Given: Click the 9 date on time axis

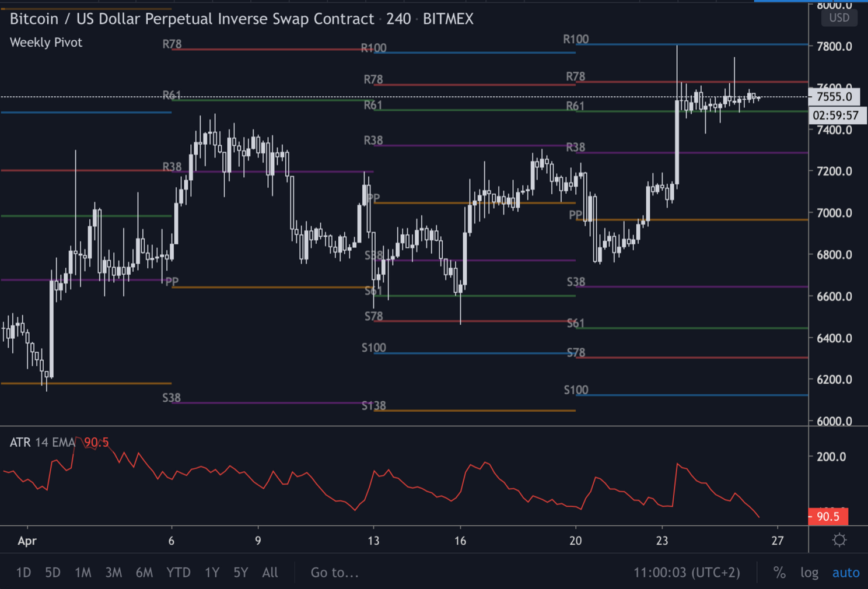Looking at the screenshot, I should pyautogui.click(x=258, y=541).
